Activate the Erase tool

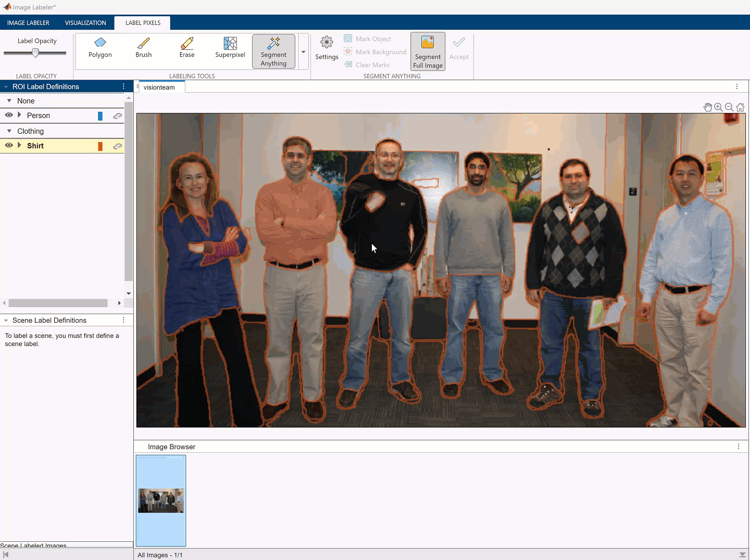[186, 48]
